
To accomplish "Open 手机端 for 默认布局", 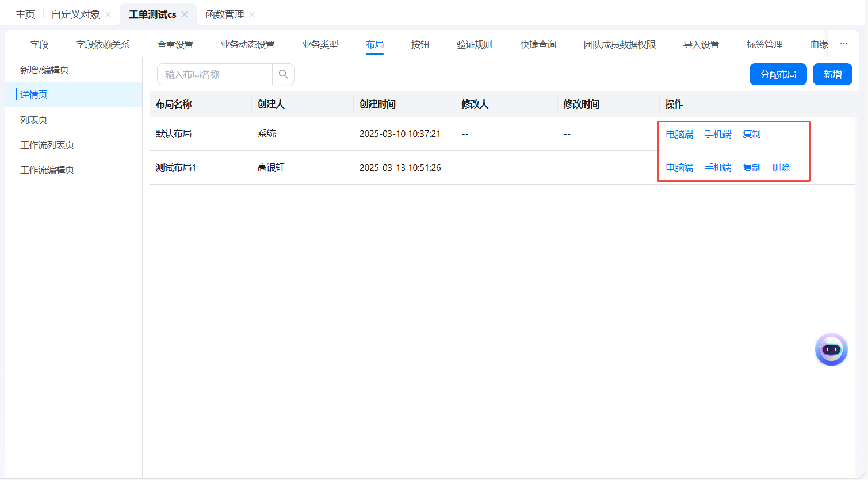I will [718, 134].
